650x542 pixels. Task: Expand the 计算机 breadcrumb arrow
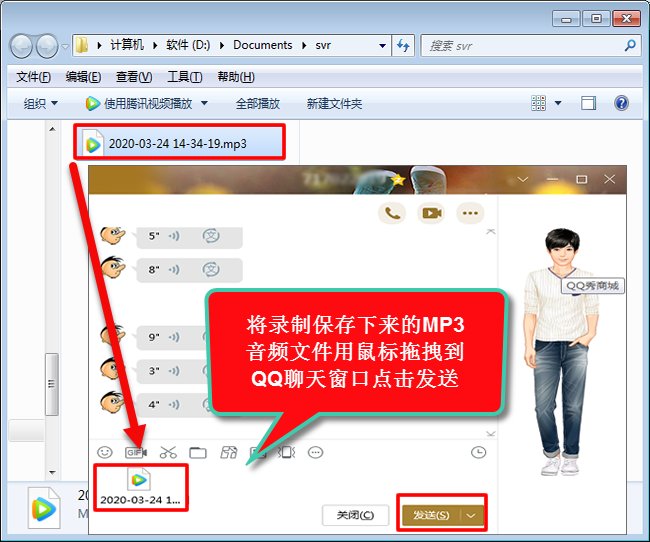click(155, 46)
